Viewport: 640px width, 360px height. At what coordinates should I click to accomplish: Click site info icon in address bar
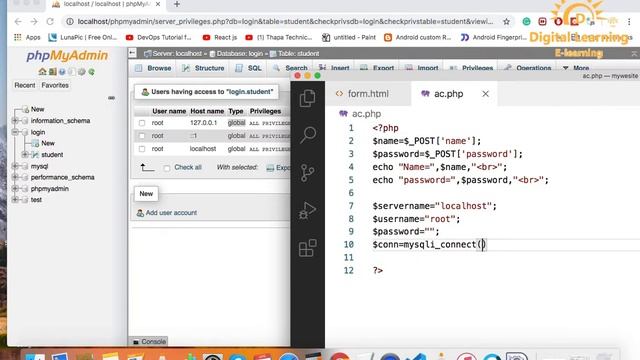[70, 21]
